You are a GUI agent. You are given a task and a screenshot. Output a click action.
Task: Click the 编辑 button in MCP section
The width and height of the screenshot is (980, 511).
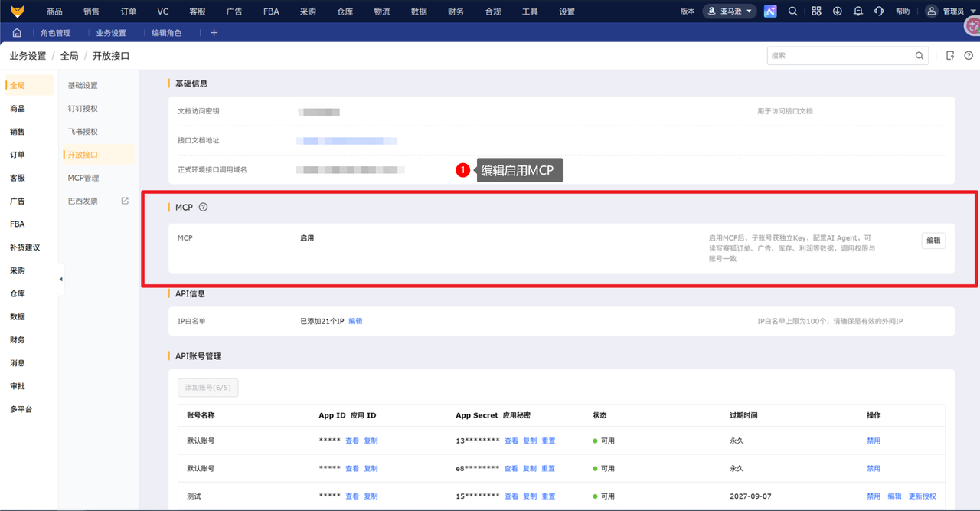coord(933,241)
